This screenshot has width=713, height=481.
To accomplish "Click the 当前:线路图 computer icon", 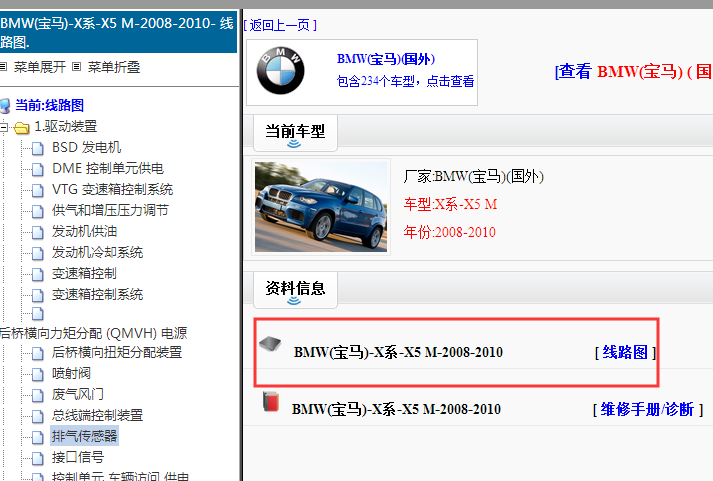I will pyautogui.click(x=5, y=106).
